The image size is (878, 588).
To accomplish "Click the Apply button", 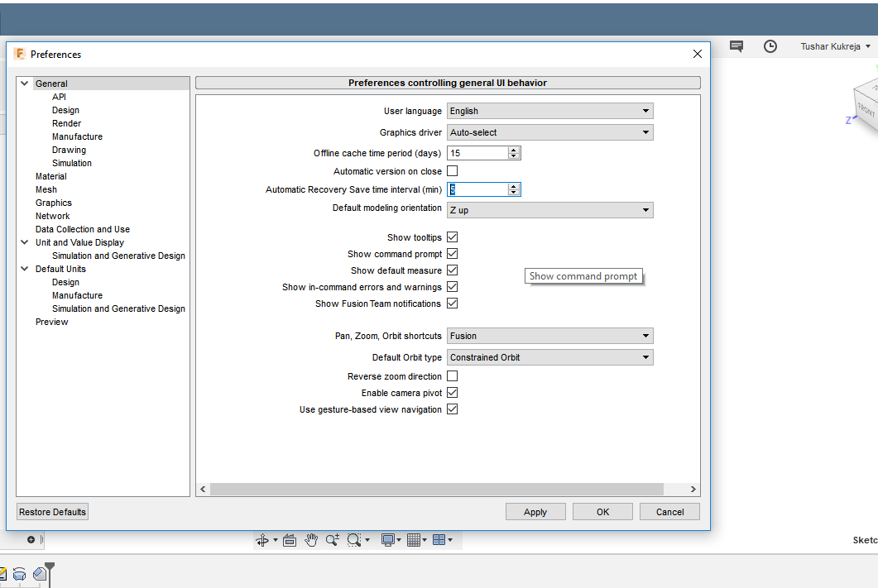I will pyautogui.click(x=535, y=512).
